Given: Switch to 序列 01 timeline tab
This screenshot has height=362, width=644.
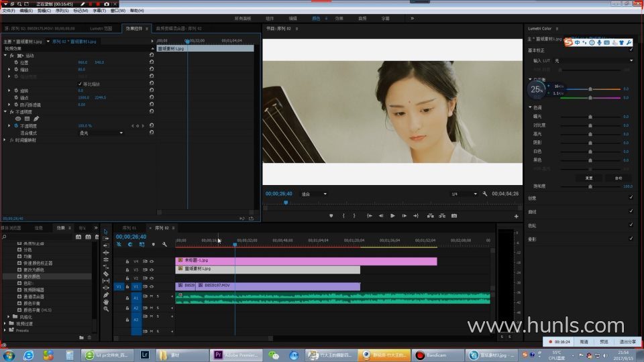Looking at the screenshot, I should [129, 228].
